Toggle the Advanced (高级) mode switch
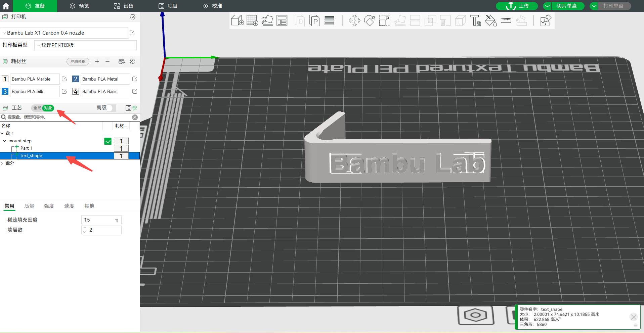 112,108
